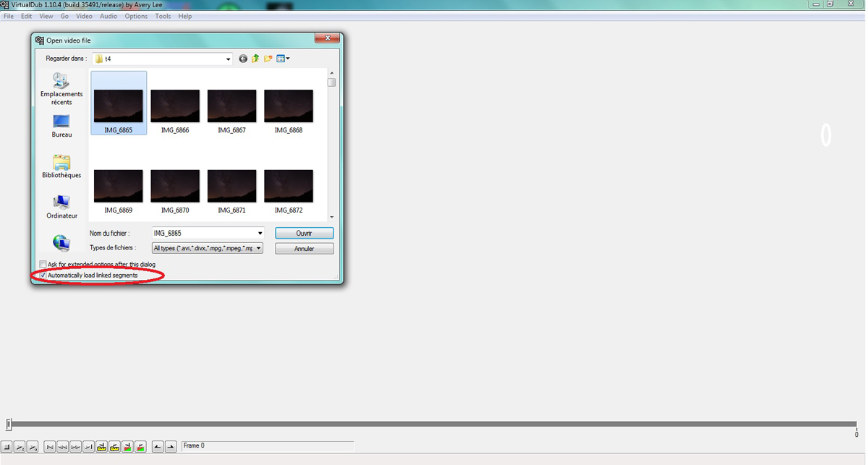Select the IMG_6869 thumbnail

click(x=119, y=187)
